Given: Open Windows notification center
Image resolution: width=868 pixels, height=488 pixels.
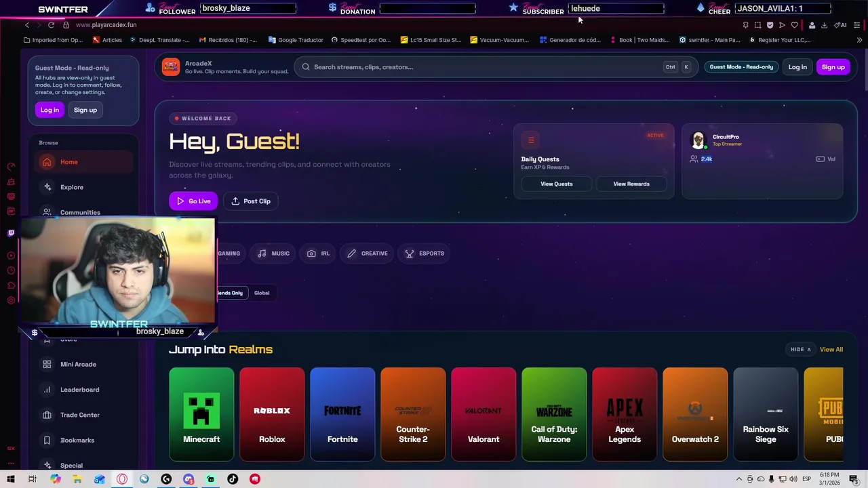Looking at the screenshot, I should click(854, 479).
